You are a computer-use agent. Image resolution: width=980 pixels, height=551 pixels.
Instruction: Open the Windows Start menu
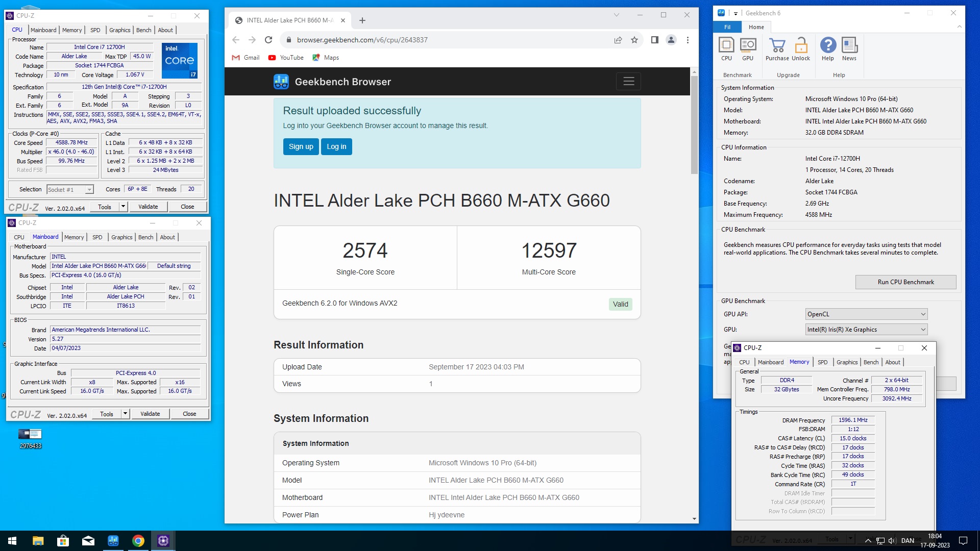pyautogui.click(x=12, y=541)
